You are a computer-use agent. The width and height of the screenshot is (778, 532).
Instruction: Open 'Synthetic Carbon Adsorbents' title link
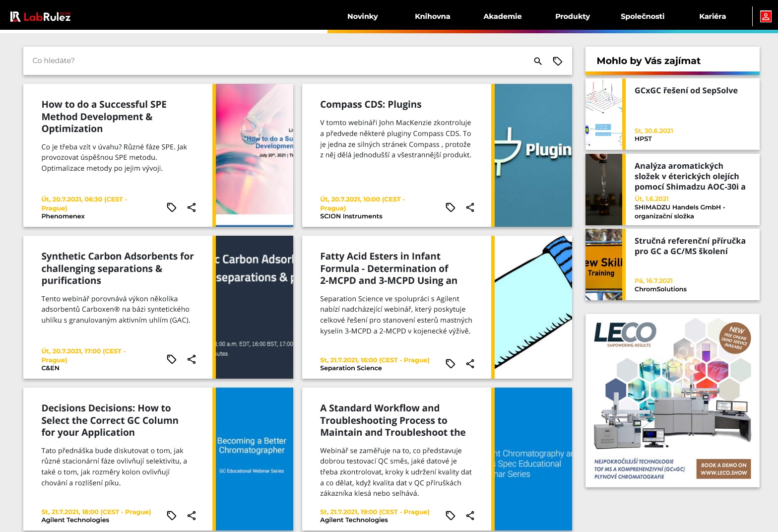(118, 268)
